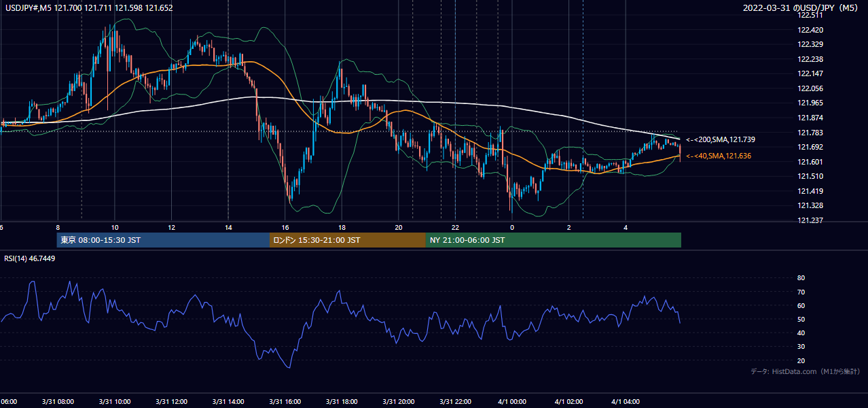Click price axis value 122.056
This screenshot has width=868, height=408.
[811, 88]
